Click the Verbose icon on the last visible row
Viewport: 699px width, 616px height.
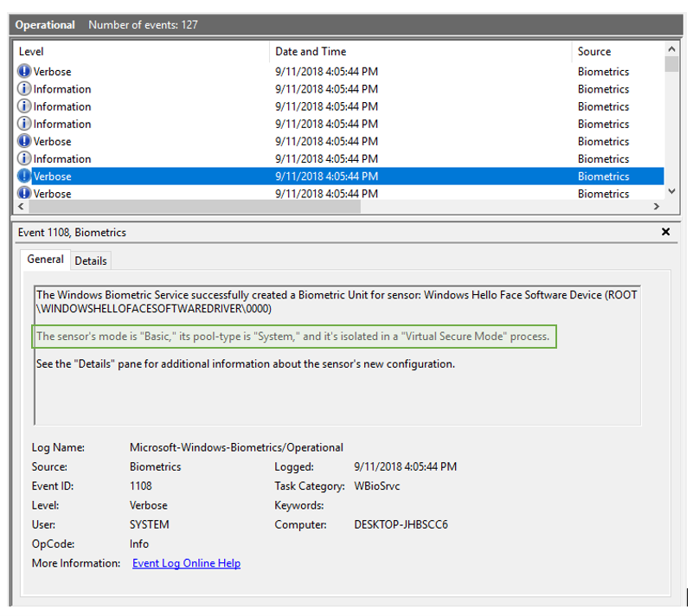point(25,193)
